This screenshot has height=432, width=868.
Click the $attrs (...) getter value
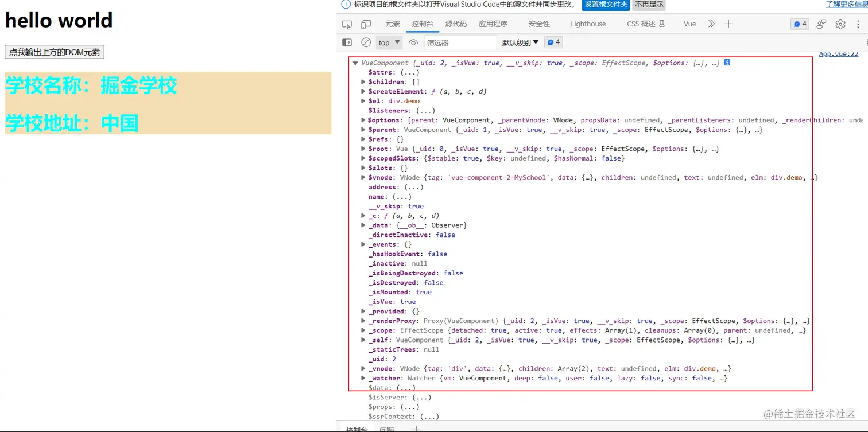click(409, 72)
